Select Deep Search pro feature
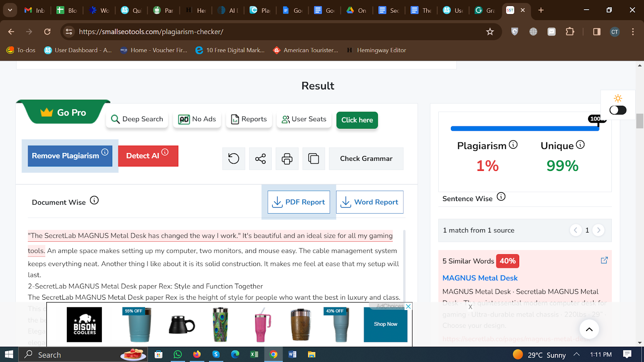The image size is (644, 362). pos(137,119)
